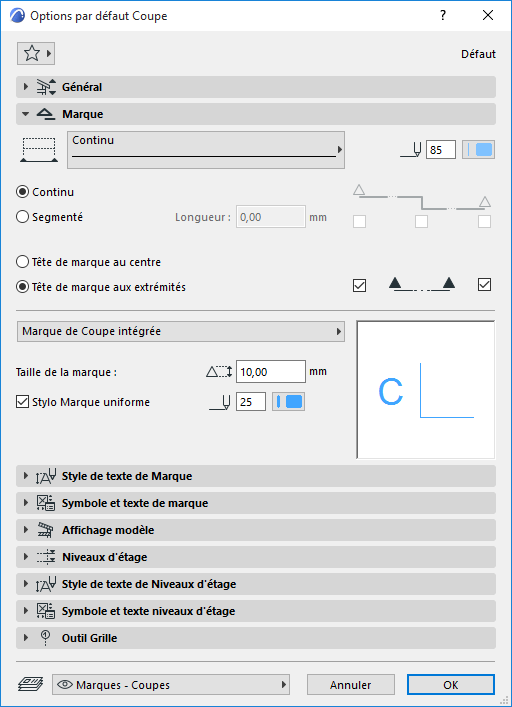This screenshot has height=707, width=512.
Task: Open the Continu line type dropdown
Action: point(206,150)
